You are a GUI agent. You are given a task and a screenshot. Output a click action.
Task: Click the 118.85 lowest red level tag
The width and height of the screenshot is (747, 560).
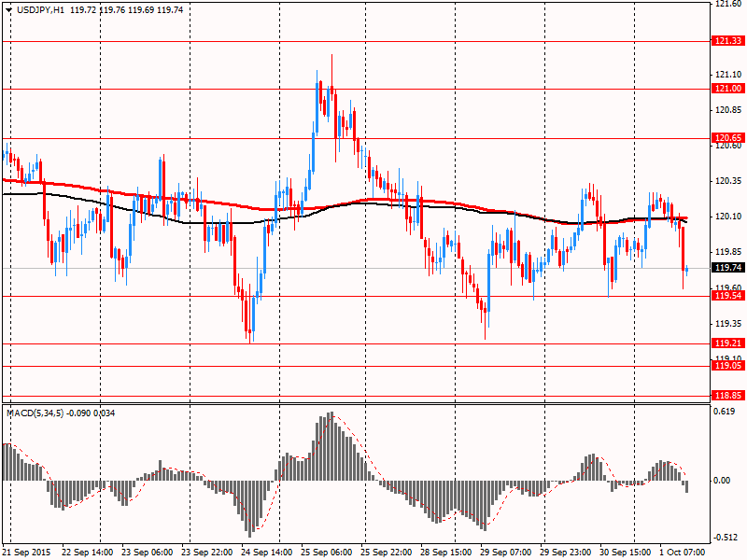(728, 396)
